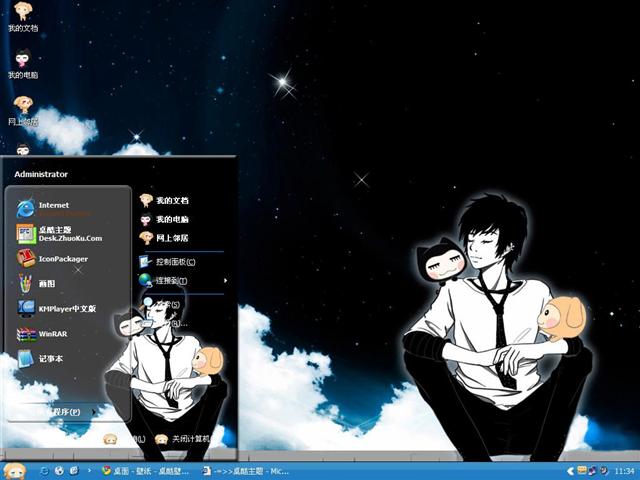This screenshot has width=640, height=480.
Task: Expand hidden system tray icons arrow
Action: (x=571, y=471)
